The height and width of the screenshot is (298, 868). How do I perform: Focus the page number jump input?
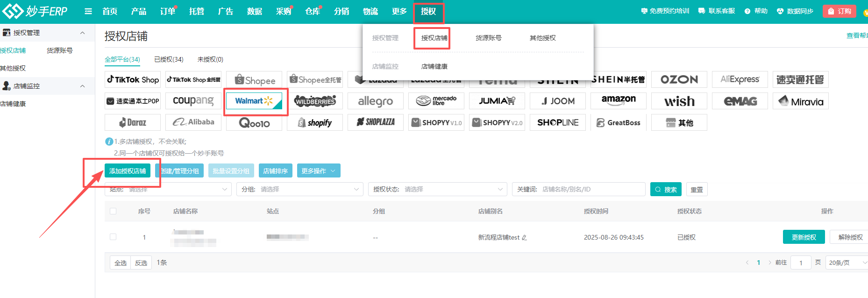point(801,263)
